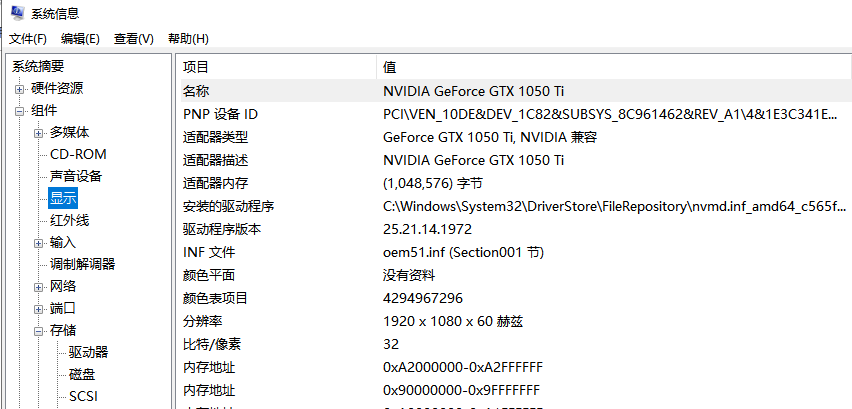Expand the 输入 branch
The image size is (852, 409).
pos(38,243)
